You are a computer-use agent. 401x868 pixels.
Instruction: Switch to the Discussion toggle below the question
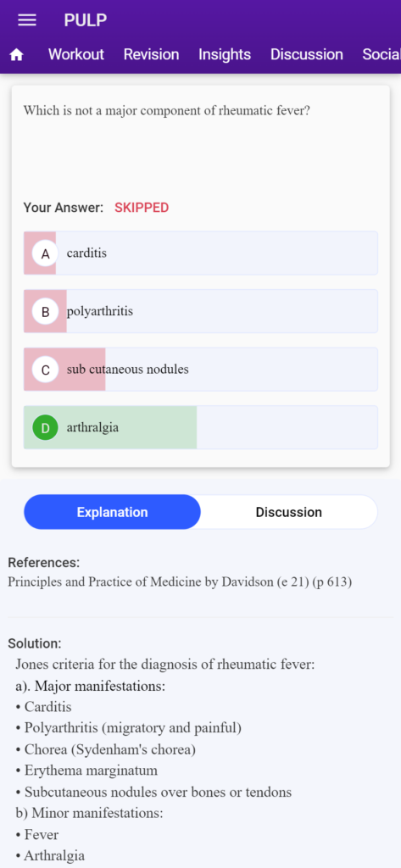288,512
